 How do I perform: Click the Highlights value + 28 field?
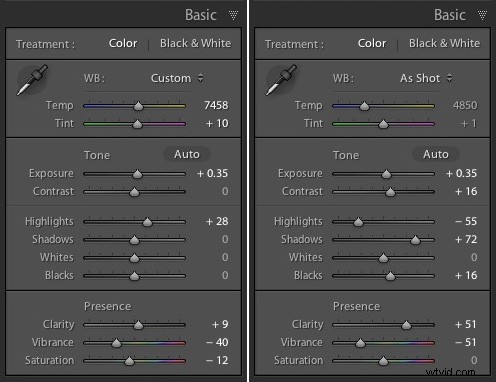pos(217,221)
